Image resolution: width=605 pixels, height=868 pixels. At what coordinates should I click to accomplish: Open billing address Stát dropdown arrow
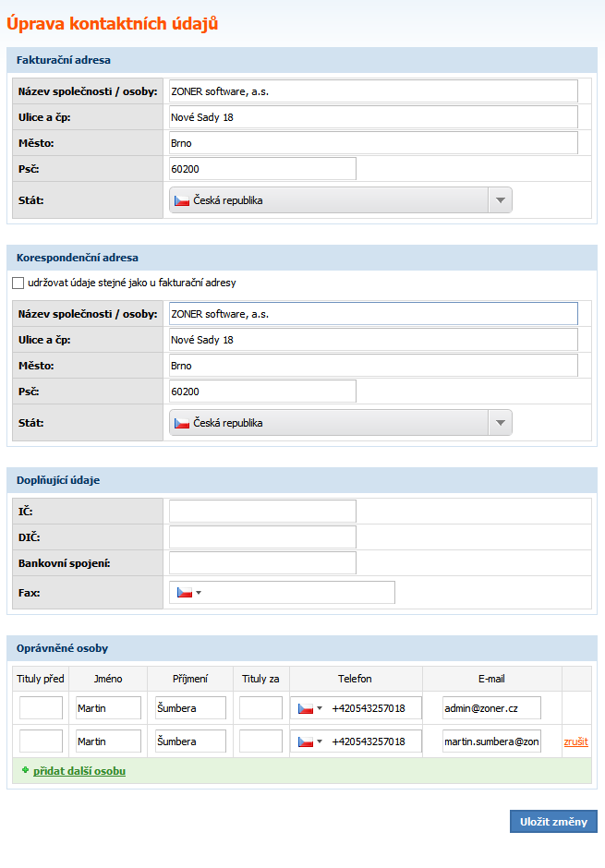click(500, 200)
